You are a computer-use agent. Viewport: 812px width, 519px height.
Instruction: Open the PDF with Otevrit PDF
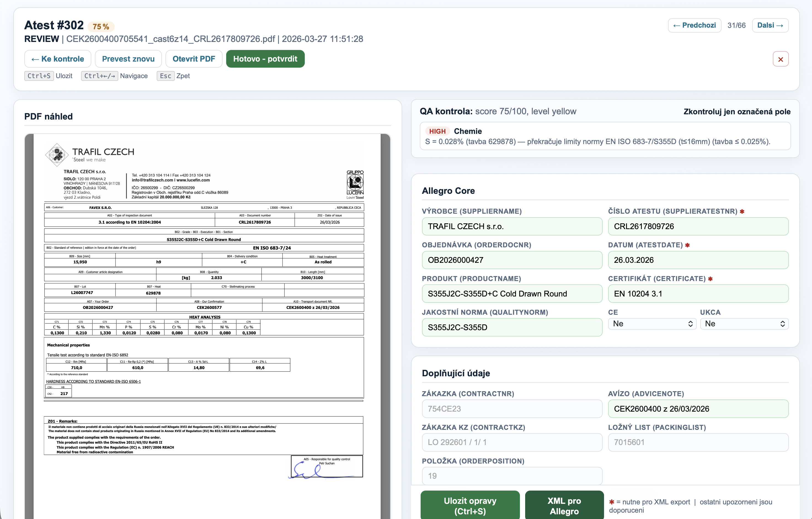(x=194, y=59)
